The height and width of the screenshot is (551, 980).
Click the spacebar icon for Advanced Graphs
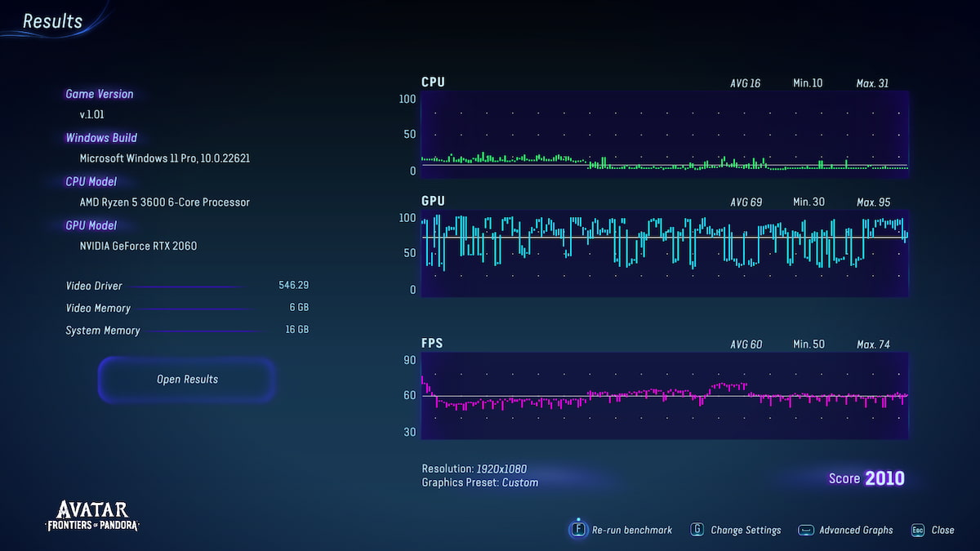(806, 530)
